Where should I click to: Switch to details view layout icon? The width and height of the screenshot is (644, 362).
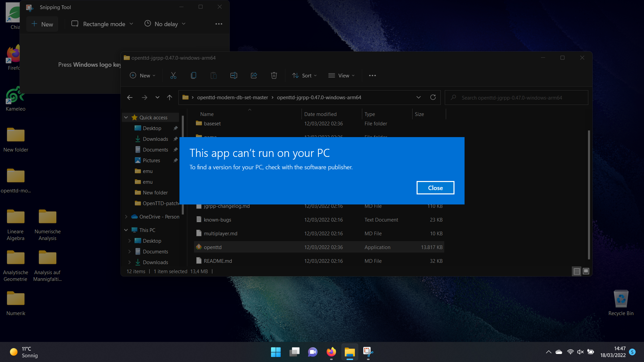(577, 271)
